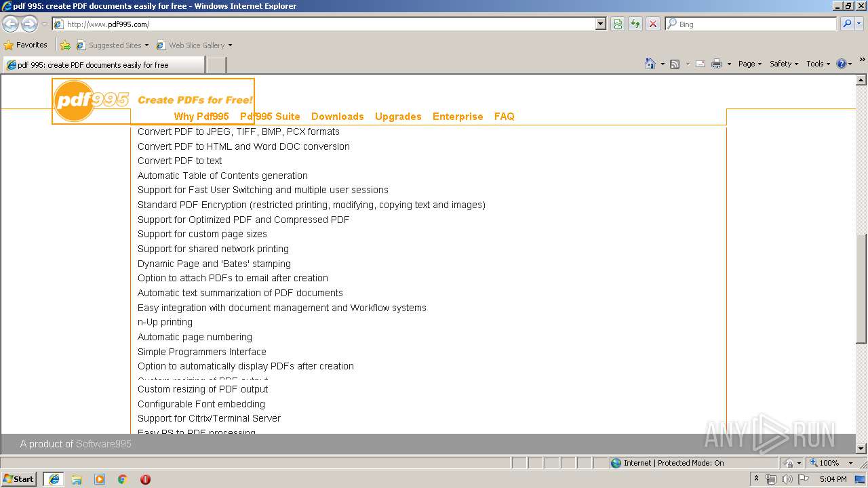Launch Google Chrome from taskbar
This screenshot has height=488, width=868.
point(123,479)
